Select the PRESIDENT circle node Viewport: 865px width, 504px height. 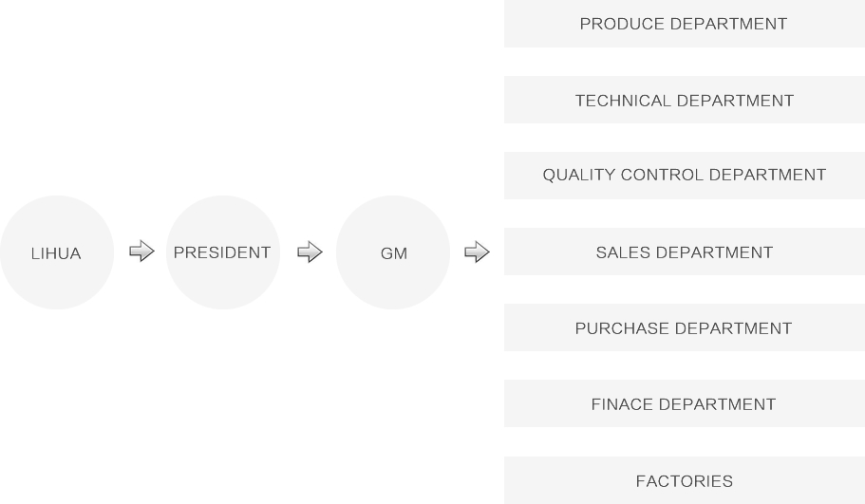[223, 252]
